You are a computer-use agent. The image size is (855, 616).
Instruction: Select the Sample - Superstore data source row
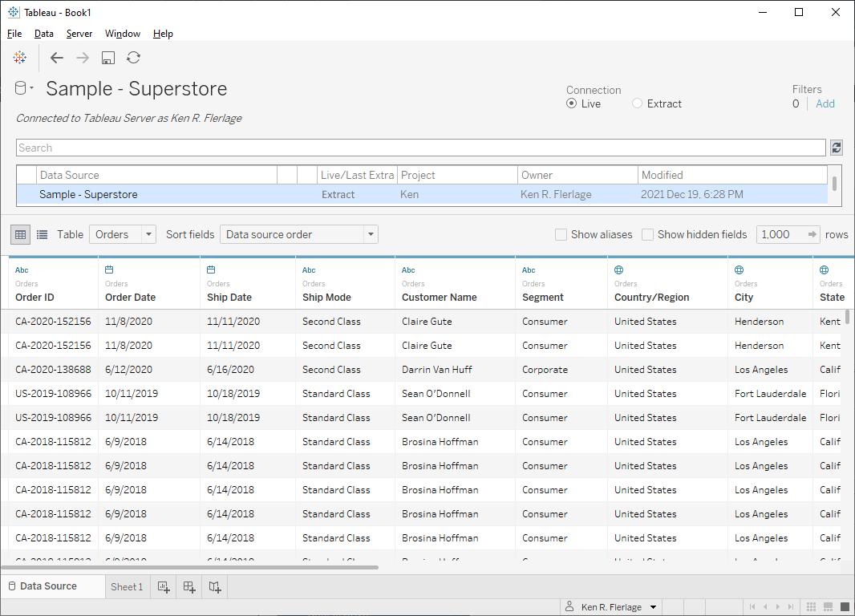(x=422, y=195)
